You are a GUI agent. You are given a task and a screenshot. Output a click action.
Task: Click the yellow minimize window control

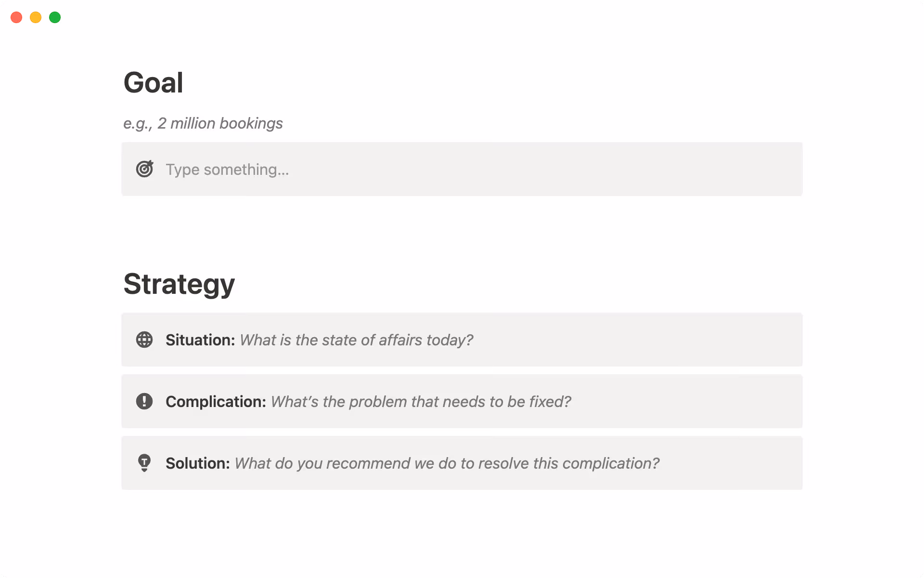coord(36,17)
